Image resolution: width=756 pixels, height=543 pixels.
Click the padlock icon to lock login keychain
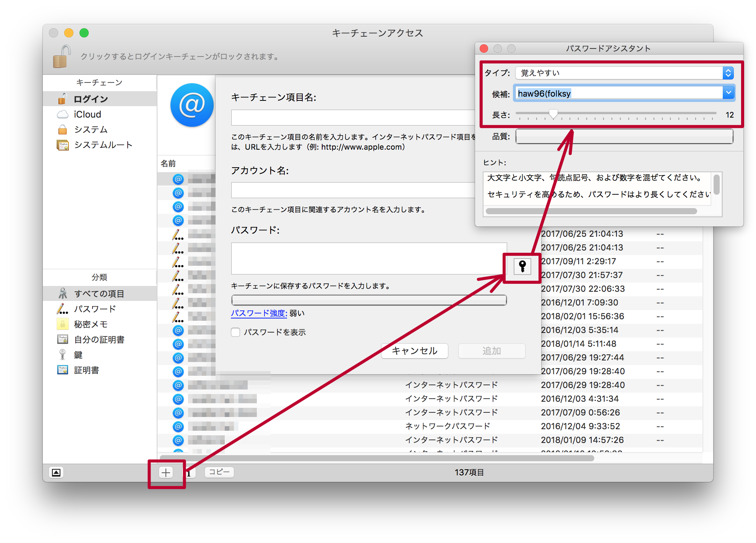click(x=62, y=57)
